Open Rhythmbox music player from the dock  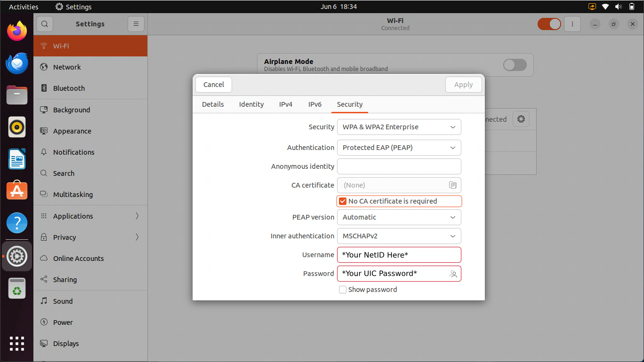pos(17,127)
